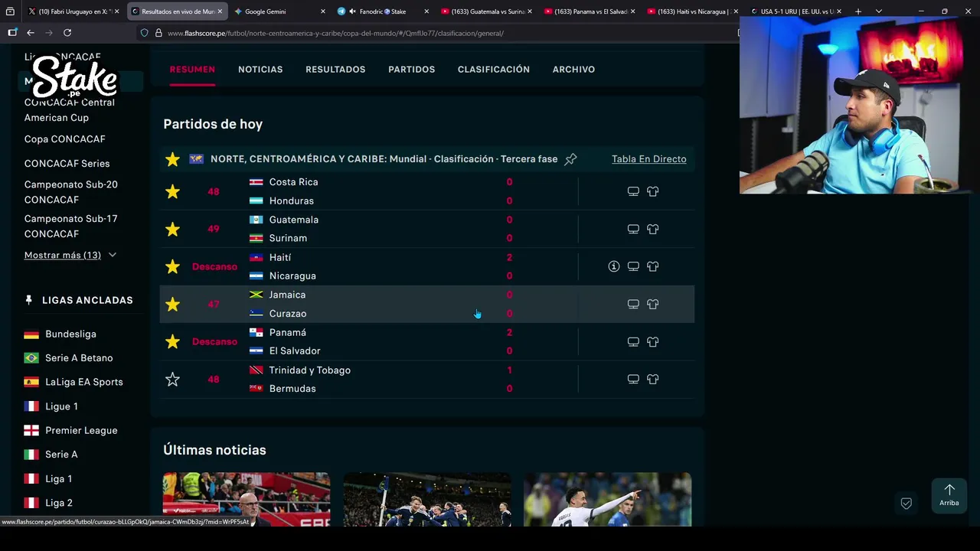
Task: Open shirt lineup icon for Panamá match
Action: coord(652,341)
